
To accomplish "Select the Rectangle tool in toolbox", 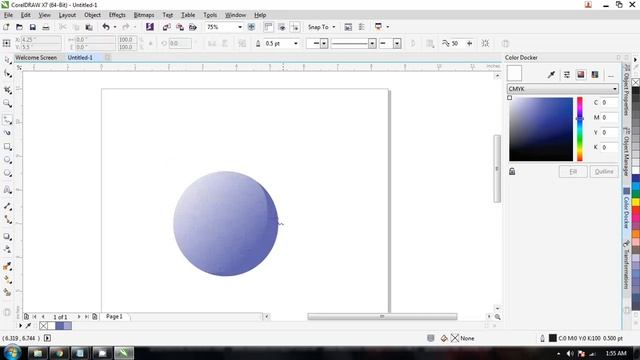I will pos(7,147).
